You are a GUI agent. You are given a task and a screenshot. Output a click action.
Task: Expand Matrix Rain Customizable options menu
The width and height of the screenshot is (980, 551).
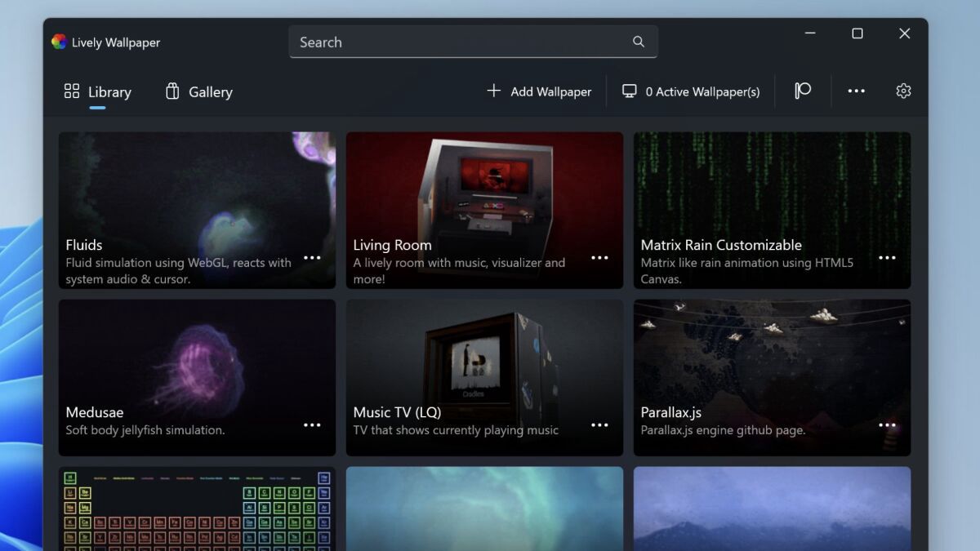pyautogui.click(x=887, y=258)
